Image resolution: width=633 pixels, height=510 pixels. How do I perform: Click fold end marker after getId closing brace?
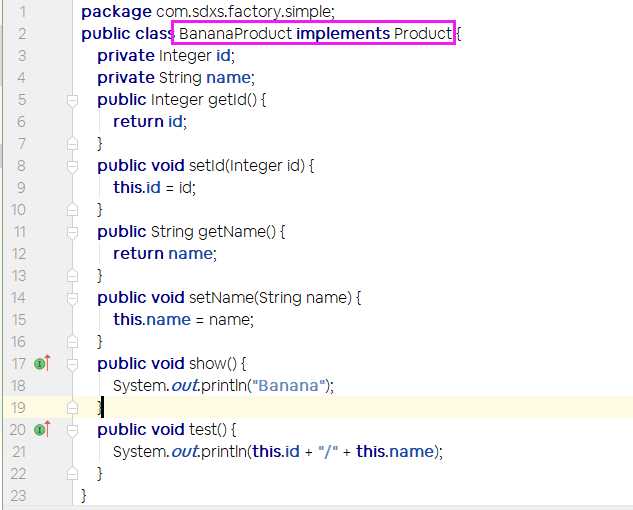(x=72, y=143)
